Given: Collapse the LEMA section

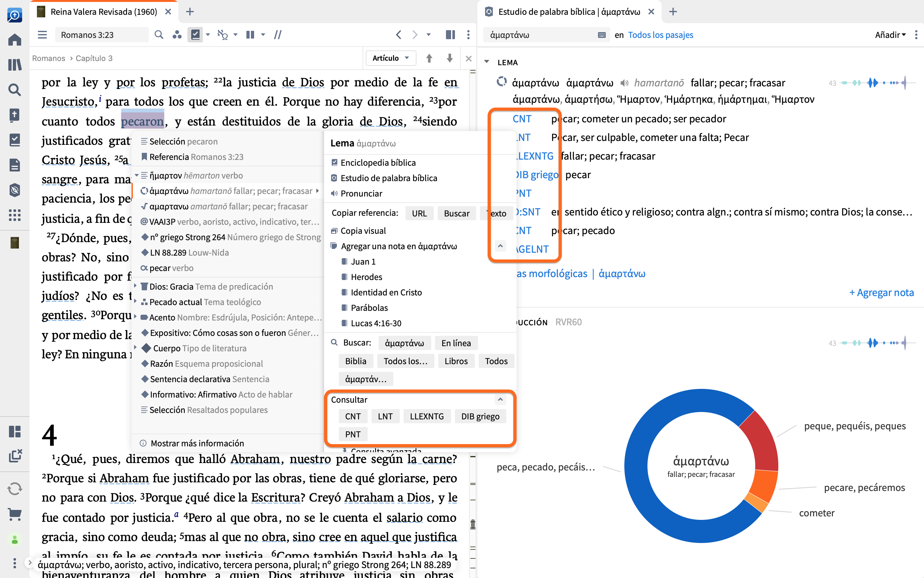Looking at the screenshot, I should [486, 62].
